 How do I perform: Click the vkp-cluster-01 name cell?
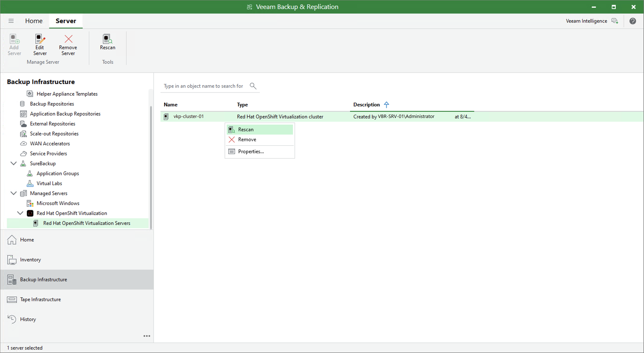189,117
